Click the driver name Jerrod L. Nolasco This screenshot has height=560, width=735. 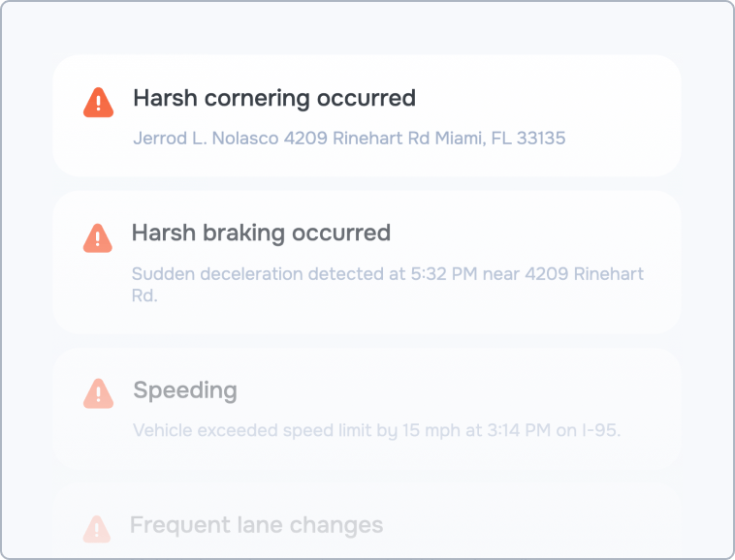click(x=206, y=139)
